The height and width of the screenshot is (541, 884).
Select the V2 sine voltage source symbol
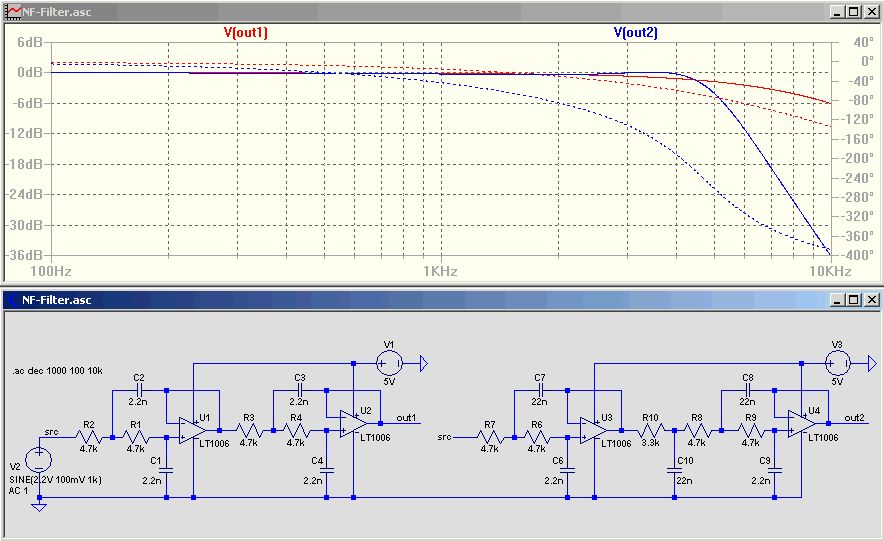pyautogui.click(x=39, y=459)
